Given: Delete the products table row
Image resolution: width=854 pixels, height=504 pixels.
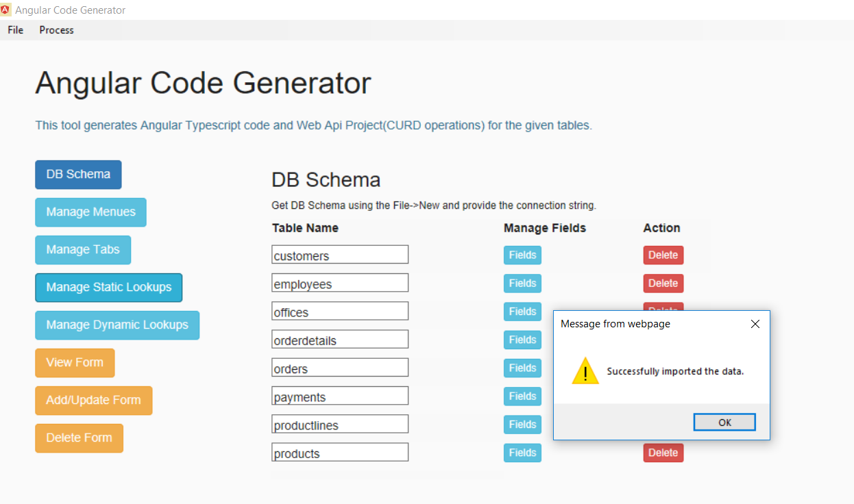Looking at the screenshot, I should pyautogui.click(x=663, y=453).
